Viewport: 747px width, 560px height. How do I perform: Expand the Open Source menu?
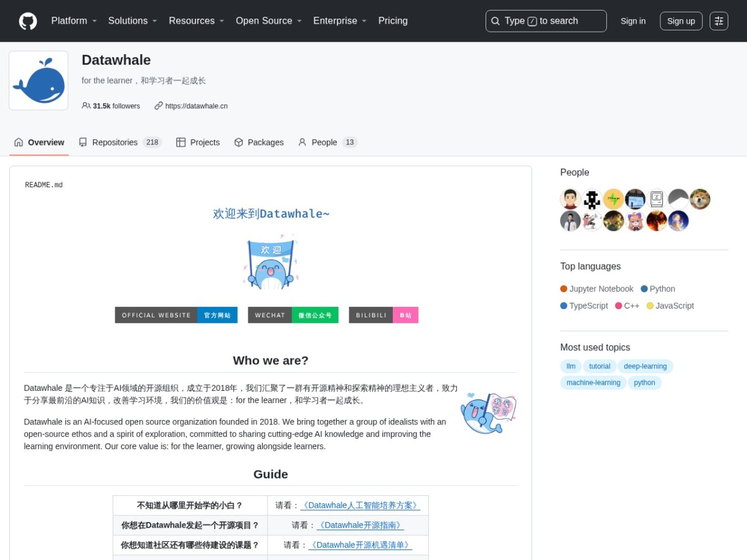coord(268,21)
